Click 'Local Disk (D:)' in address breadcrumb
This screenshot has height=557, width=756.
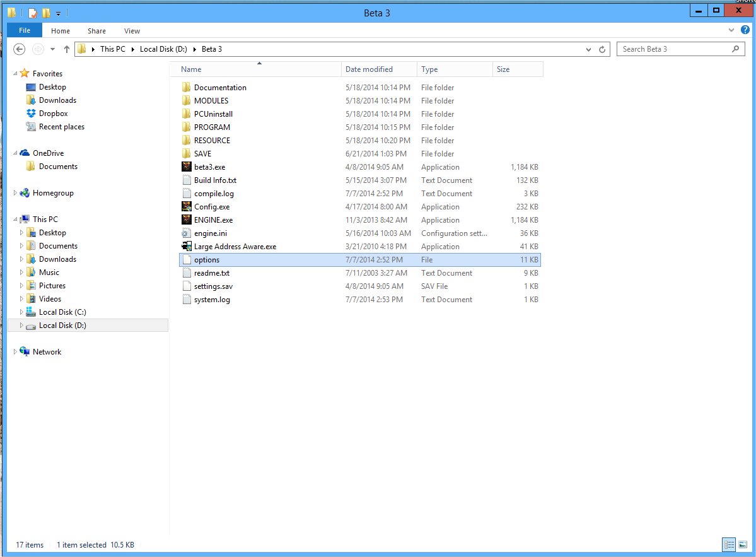click(163, 49)
